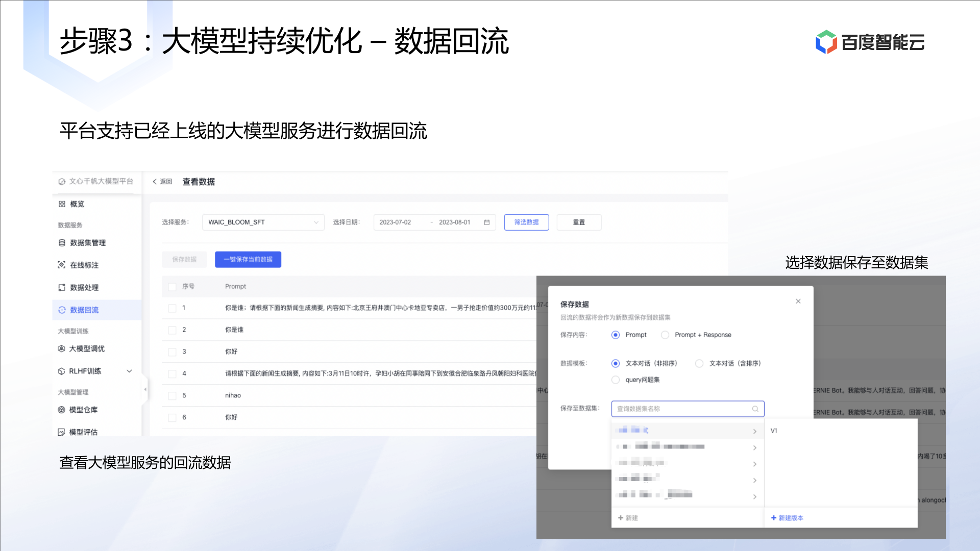Check the box for row 3 你好
This screenshot has width=980, height=551.
[172, 352]
